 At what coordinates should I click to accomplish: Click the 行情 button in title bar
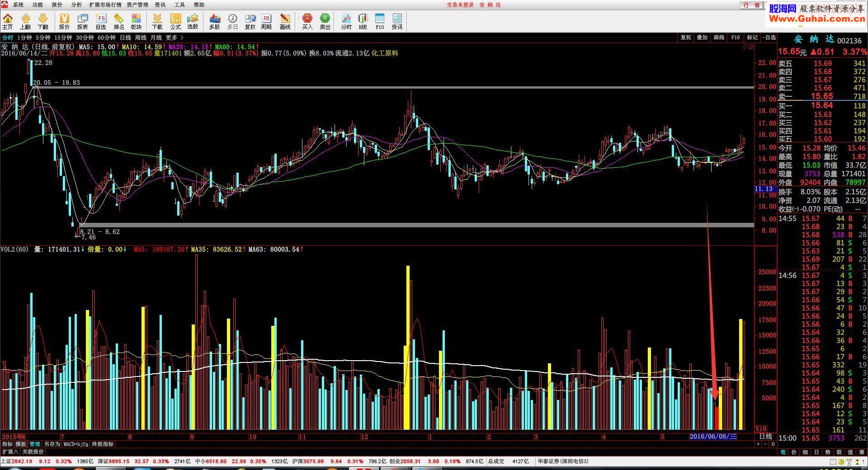click(751, 5)
